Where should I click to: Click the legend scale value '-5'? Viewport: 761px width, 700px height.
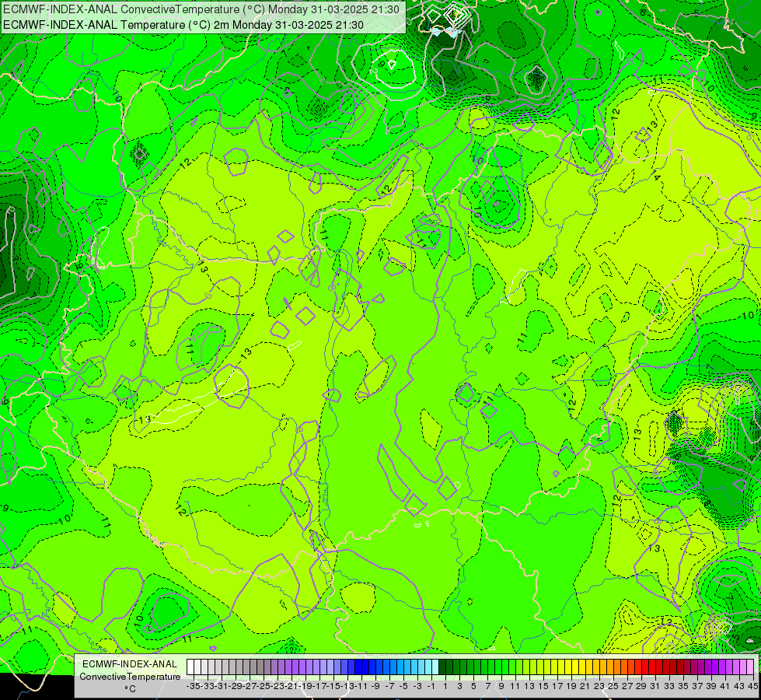tap(403, 687)
